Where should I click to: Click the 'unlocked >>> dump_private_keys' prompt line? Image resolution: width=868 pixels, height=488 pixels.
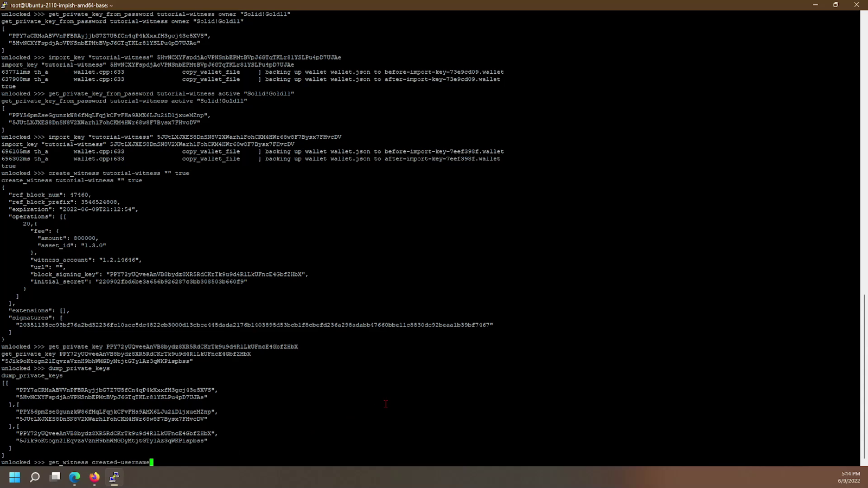click(55, 369)
